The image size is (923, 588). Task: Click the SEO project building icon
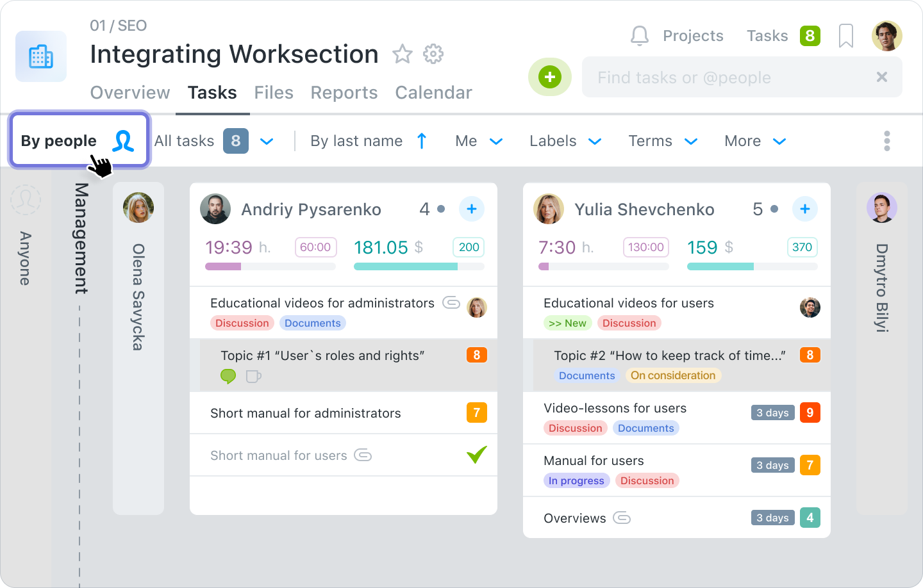[40, 56]
